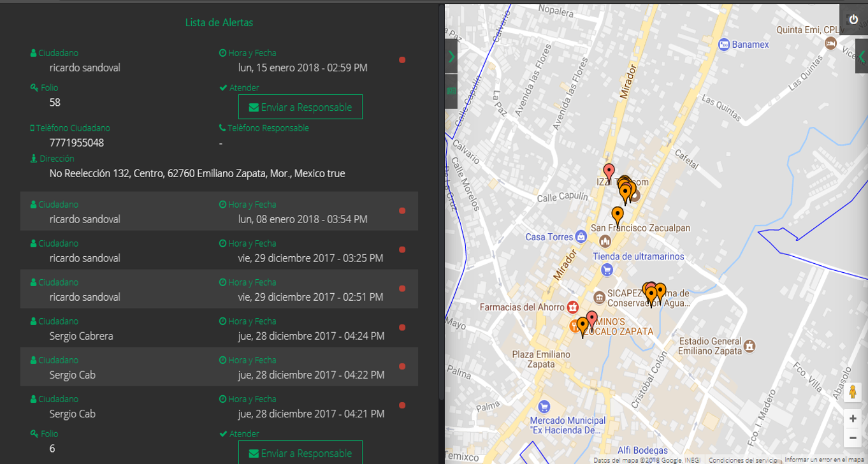The image size is (868, 464).
Task: Click the Mercado Municipal shopping icon
Action: (x=544, y=406)
